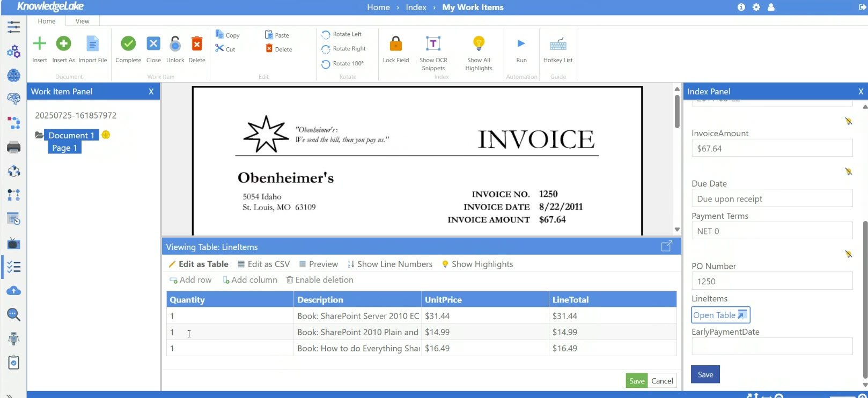Pop out the LineItems table viewer

pos(667,246)
